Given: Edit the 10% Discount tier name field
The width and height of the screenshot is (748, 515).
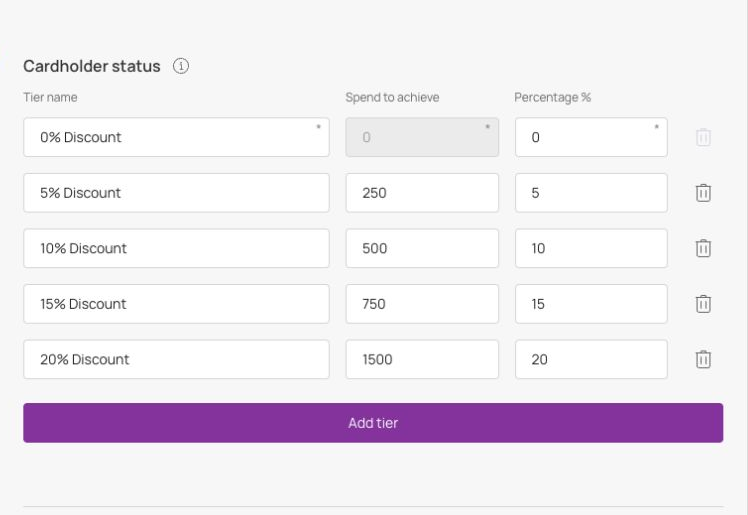Looking at the screenshot, I should 176,248.
